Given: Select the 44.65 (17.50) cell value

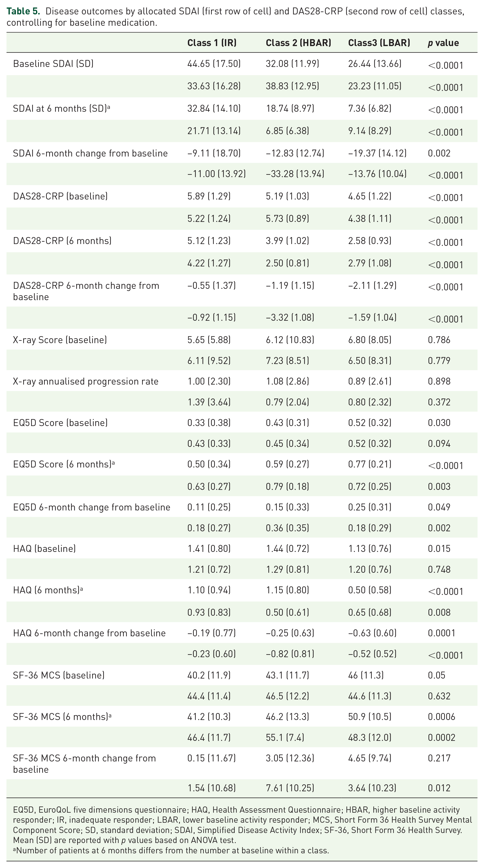Looking at the screenshot, I should (214, 64).
